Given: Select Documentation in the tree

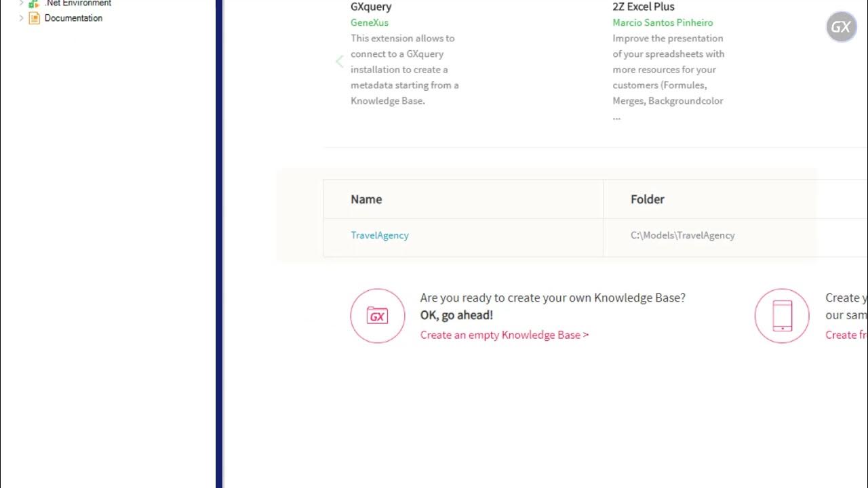Looking at the screenshot, I should [x=73, y=18].
